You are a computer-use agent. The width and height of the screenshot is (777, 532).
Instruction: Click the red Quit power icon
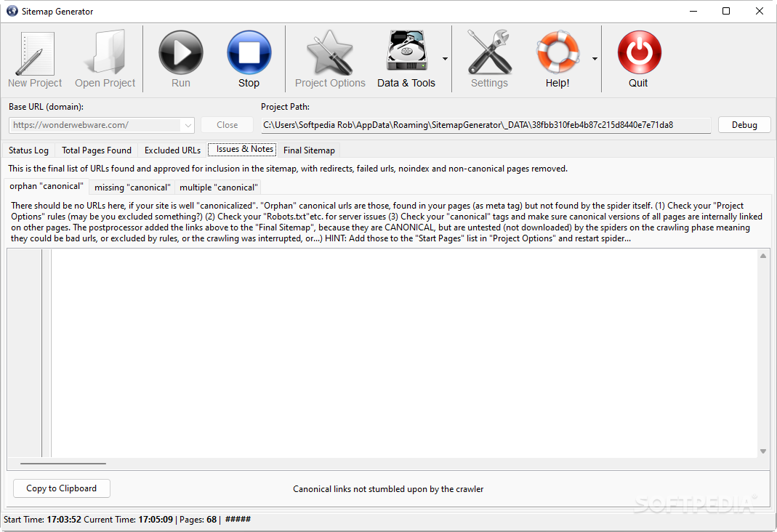639,52
